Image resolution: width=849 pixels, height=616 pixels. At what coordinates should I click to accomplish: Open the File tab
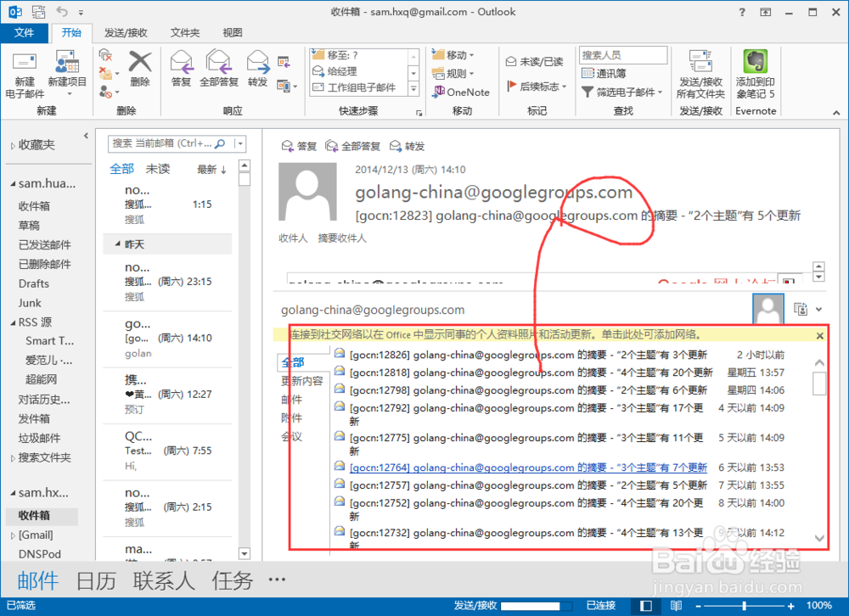(x=24, y=32)
